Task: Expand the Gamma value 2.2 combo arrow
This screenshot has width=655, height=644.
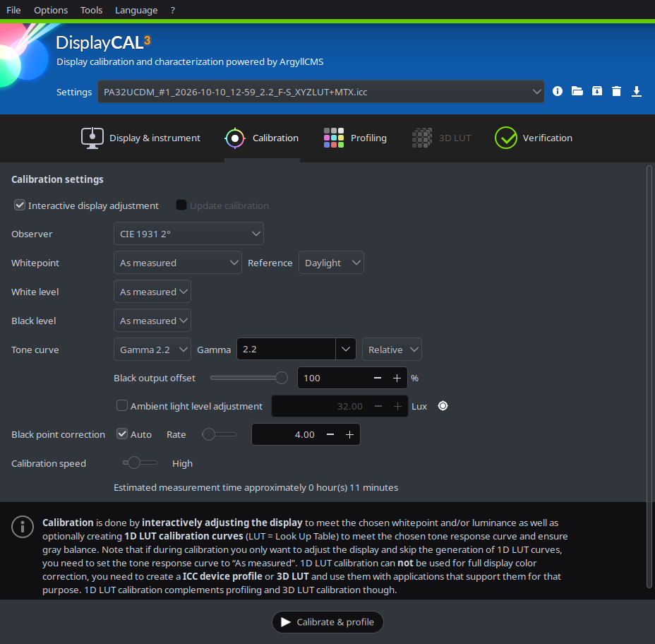Action: (345, 349)
